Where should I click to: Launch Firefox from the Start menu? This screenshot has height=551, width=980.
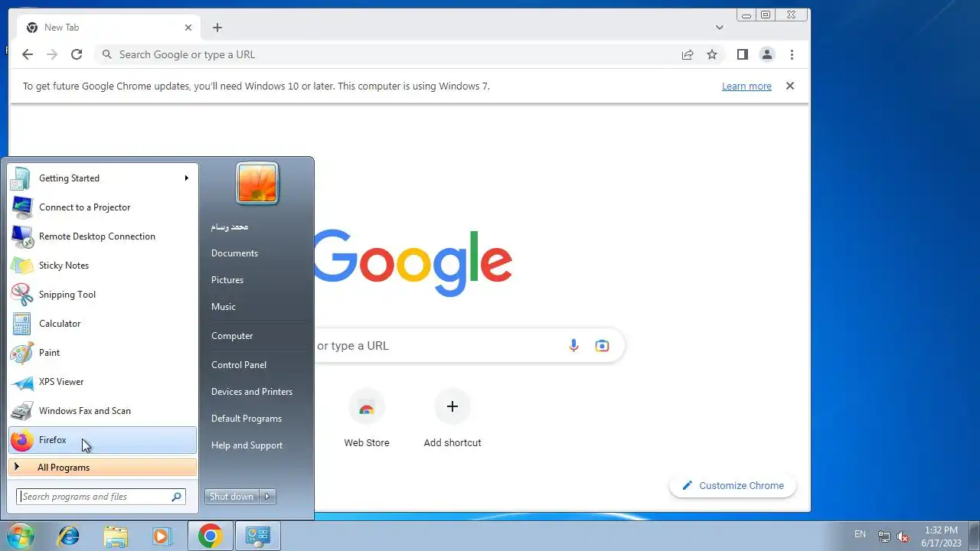point(103,440)
